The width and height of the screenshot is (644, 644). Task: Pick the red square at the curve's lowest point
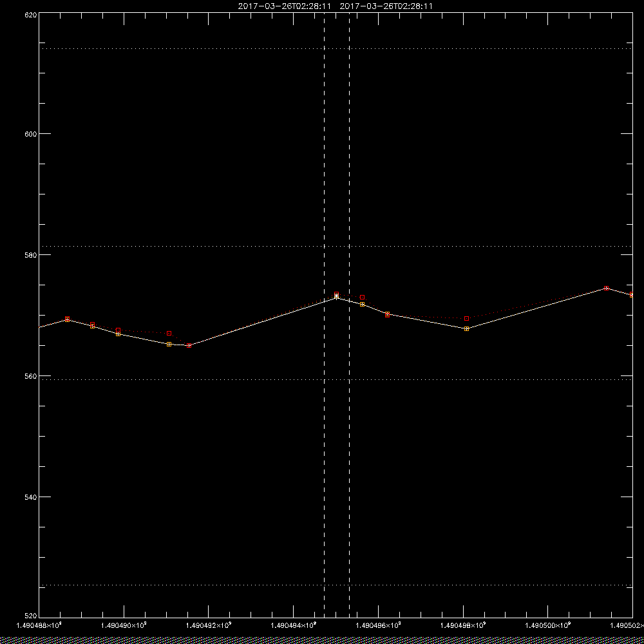coord(189,345)
